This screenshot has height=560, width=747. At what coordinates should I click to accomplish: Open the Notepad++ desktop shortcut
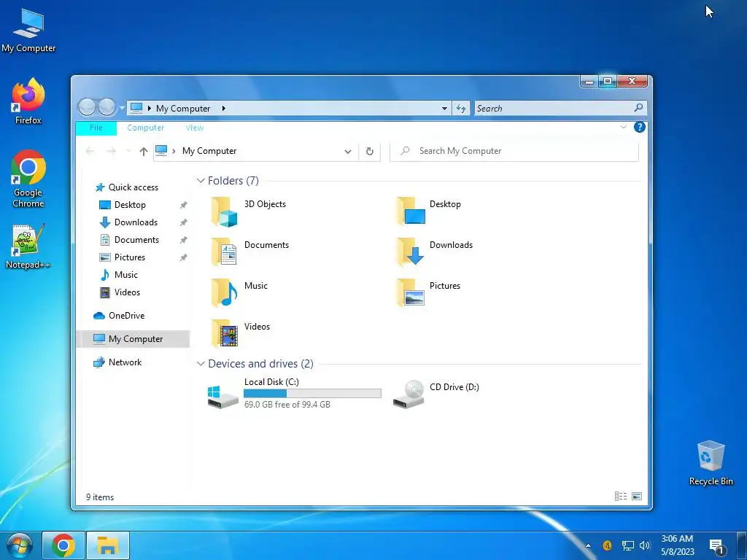28,246
